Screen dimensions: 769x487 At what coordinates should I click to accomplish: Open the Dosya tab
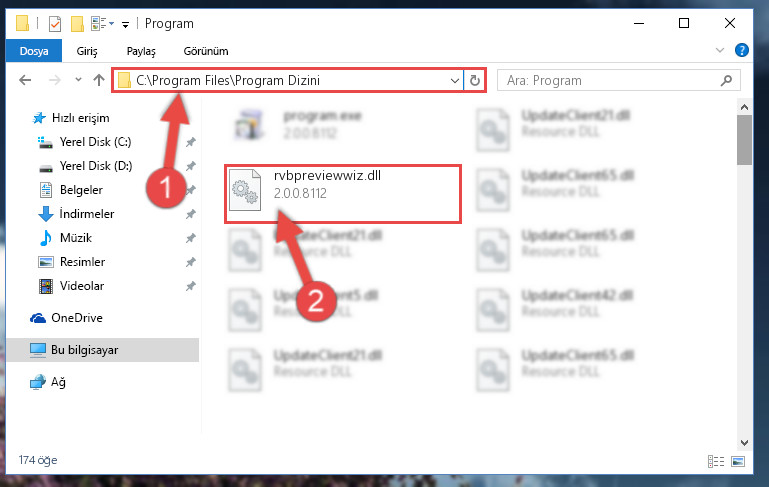click(34, 51)
